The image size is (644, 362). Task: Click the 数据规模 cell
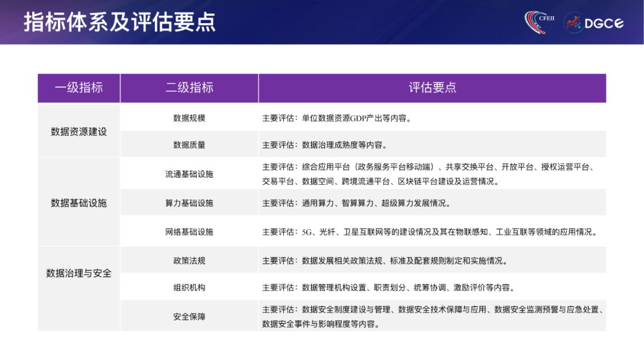[190, 118]
